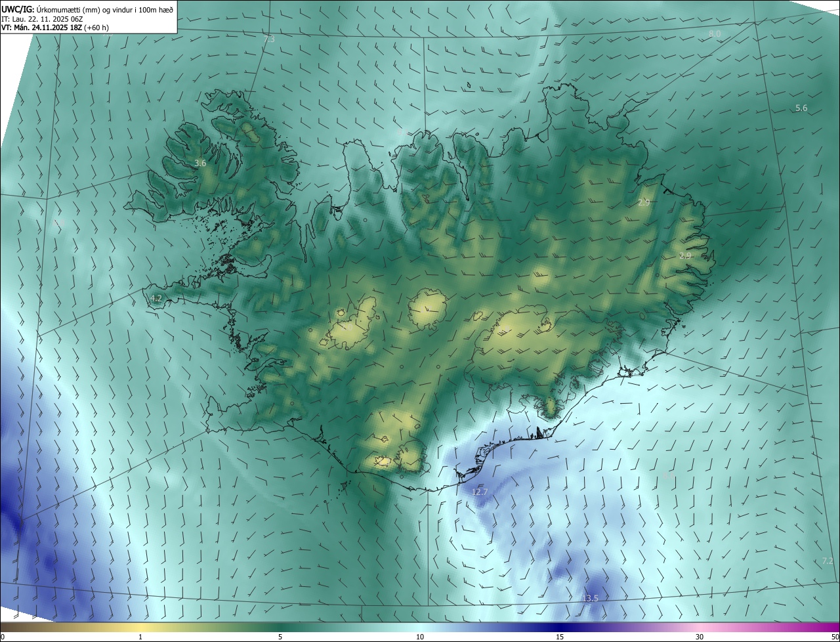Click the 7.2 value label

pyautogui.click(x=828, y=561)
